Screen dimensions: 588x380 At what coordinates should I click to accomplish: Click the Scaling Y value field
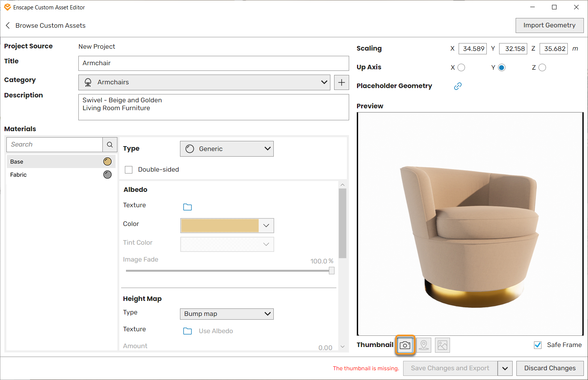point(513,49)
